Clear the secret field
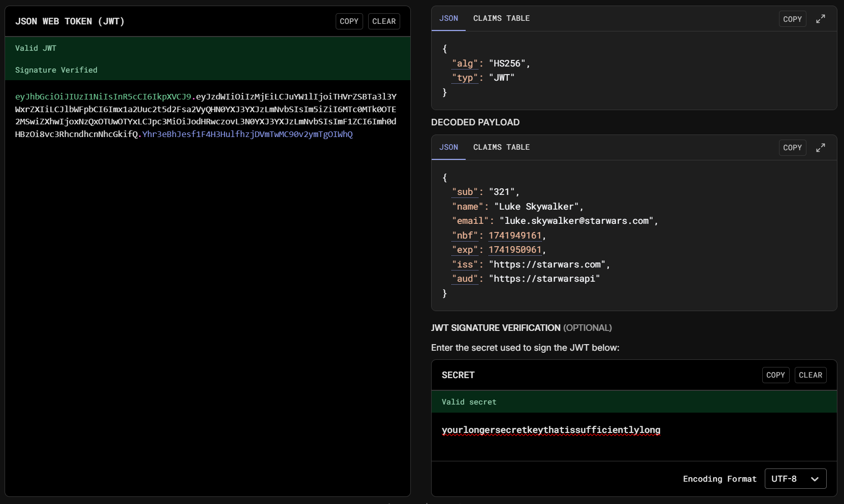This screenshot has height=504, width=844. click(810, 375)
